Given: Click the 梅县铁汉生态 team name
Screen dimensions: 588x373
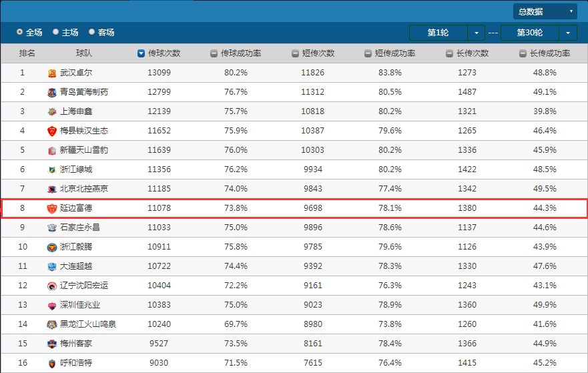Looking at the screenshot, I should pos(84,131).
